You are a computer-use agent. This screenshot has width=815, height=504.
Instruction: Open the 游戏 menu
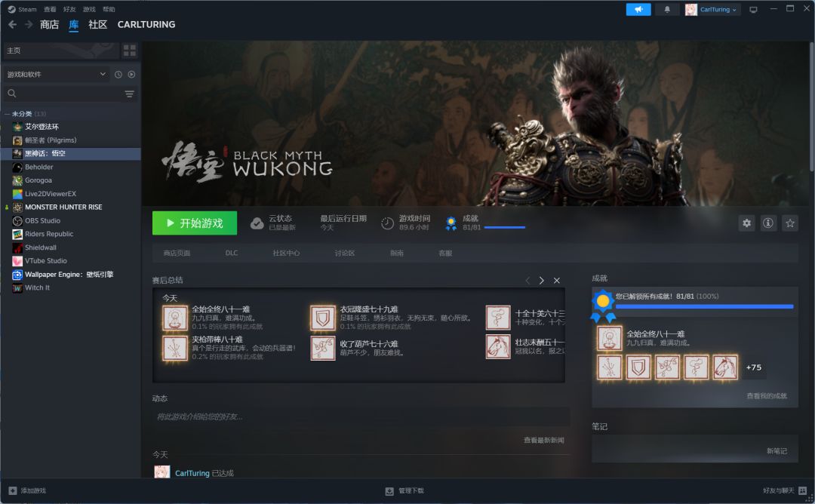point(89,9)
